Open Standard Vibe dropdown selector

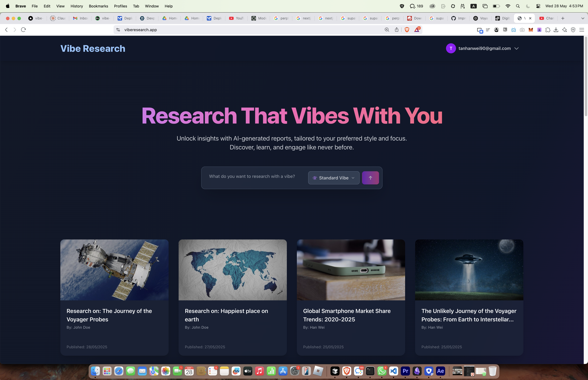pos(334,178)
